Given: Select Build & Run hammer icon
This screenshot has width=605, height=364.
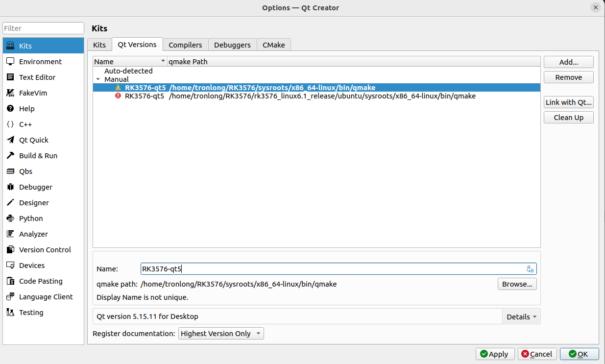Looking at the screenshot, I should [x=10, y=156].
